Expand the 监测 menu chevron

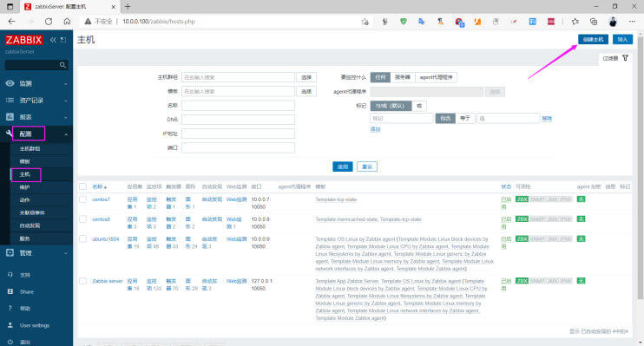click(66, 84)
